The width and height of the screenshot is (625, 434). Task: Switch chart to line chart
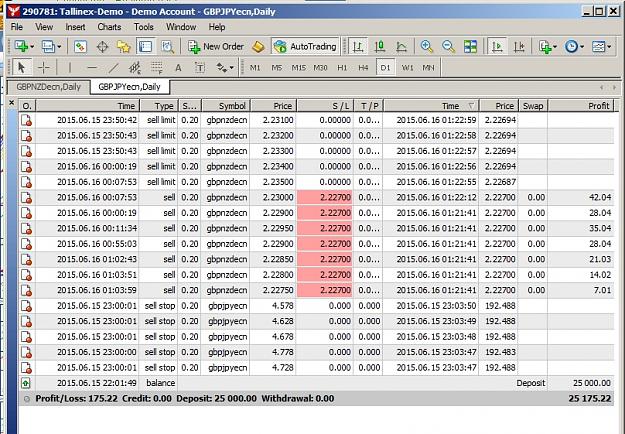coord(401,47)
